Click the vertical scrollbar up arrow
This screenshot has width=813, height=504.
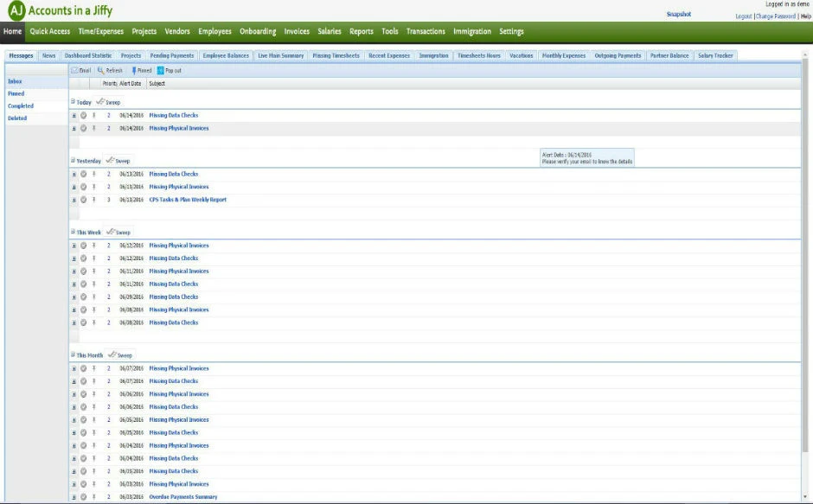(805, 54)
